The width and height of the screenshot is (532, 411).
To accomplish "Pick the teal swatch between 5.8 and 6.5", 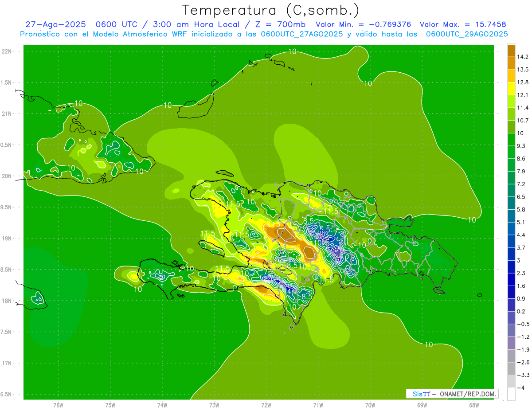I will (511, 203).
